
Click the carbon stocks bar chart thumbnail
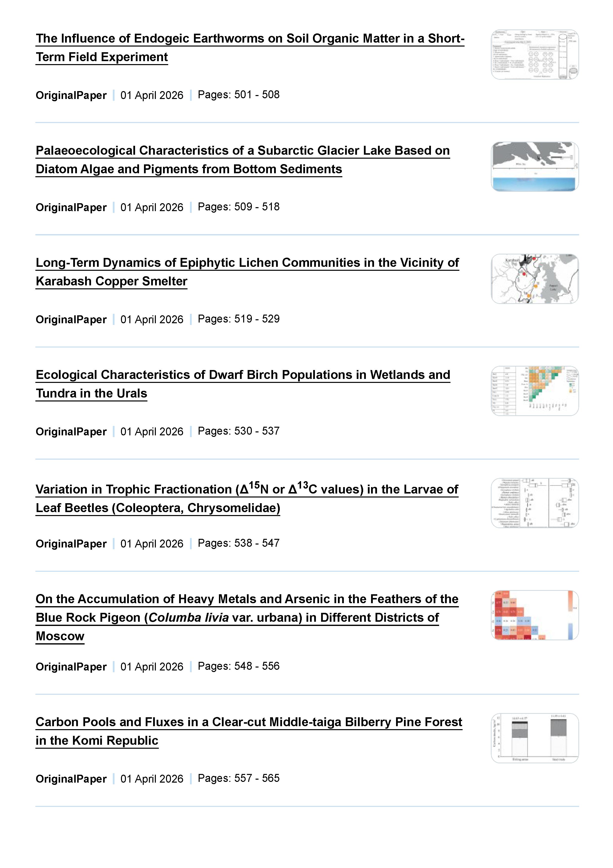[x=534, y=738]
